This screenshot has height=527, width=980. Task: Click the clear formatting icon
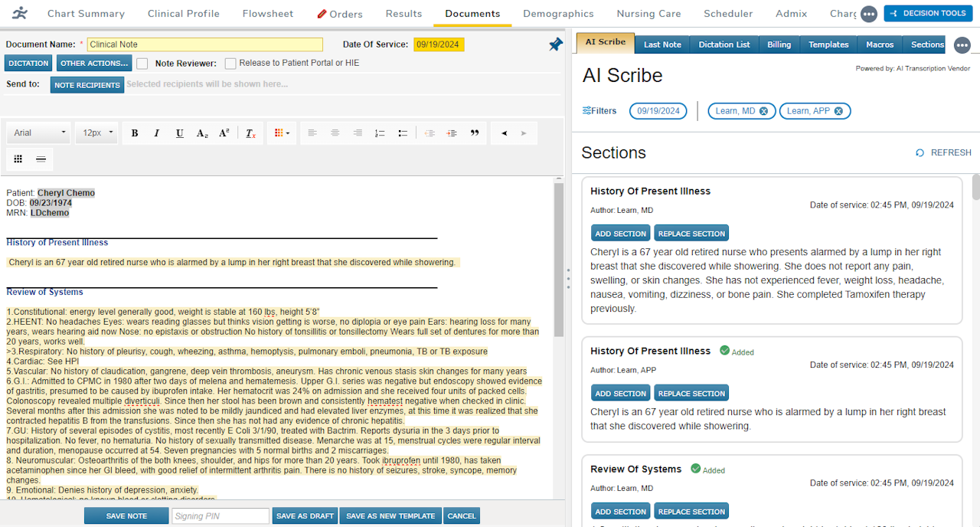pyautogui.click(x=250, y=133)
